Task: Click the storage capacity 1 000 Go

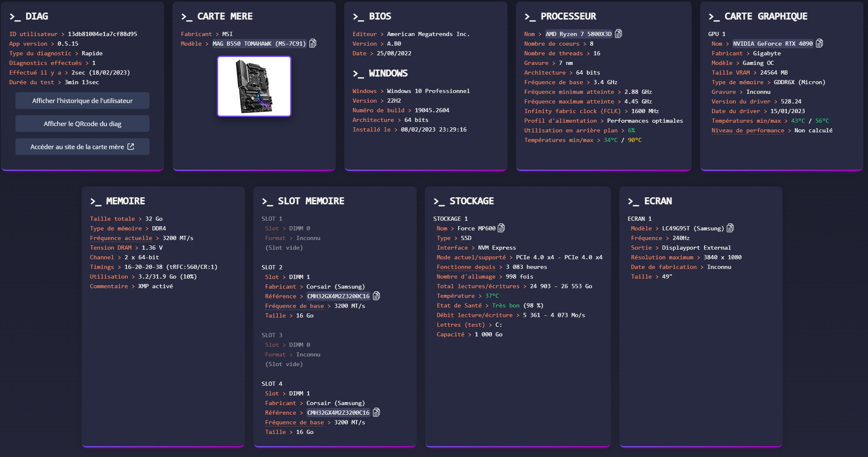Action: click(489, 334)
